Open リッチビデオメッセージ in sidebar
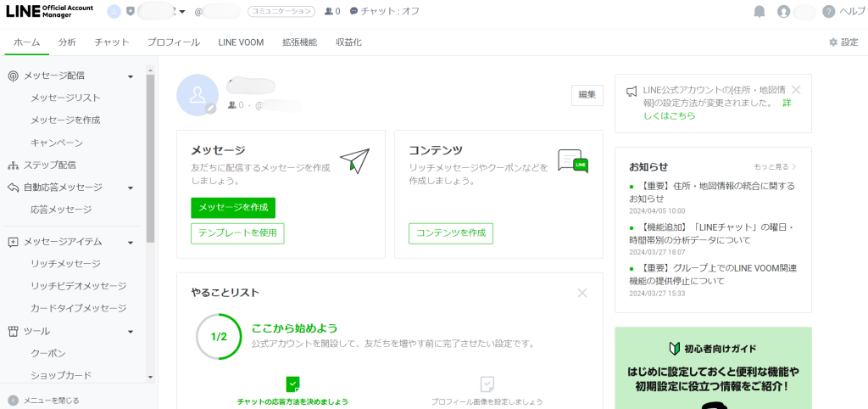 (79, 286)
